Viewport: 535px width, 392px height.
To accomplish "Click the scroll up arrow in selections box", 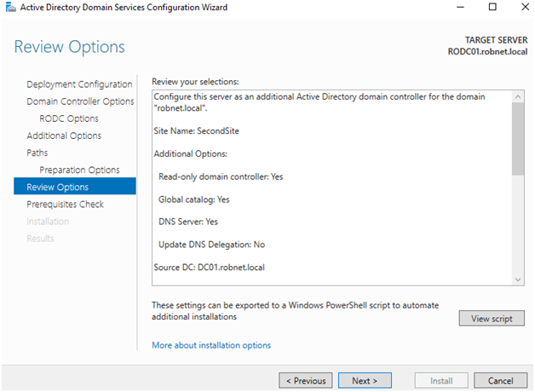I will pos(518,96).
